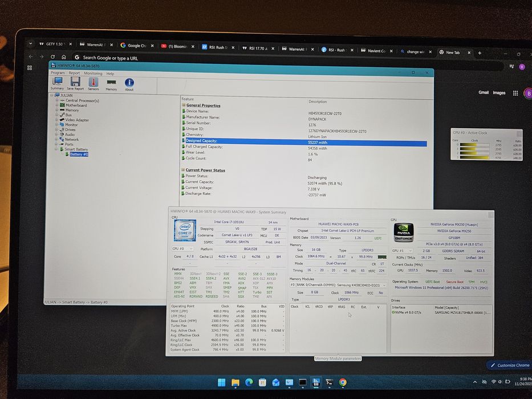The height and width of the screenshot is (399, 532).
Task: Open Chrome tab search dropdown arrow
Action: (31, 44)
